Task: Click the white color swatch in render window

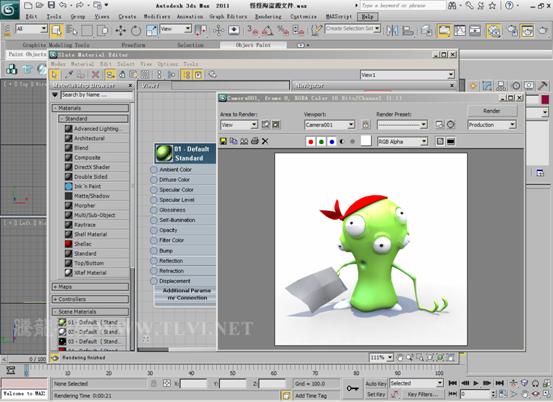Action: click(x=366, y=141)
